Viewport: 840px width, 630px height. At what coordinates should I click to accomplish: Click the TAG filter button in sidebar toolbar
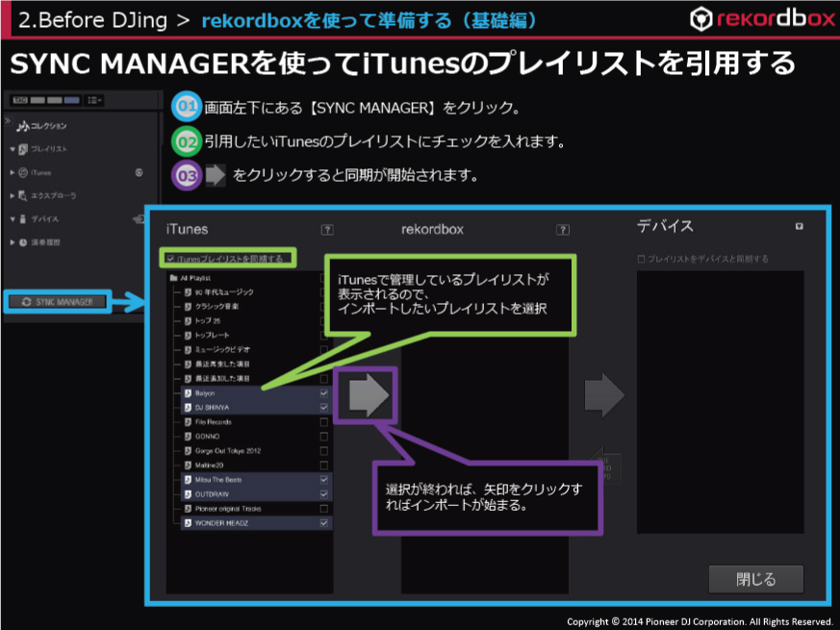point(20,100)
